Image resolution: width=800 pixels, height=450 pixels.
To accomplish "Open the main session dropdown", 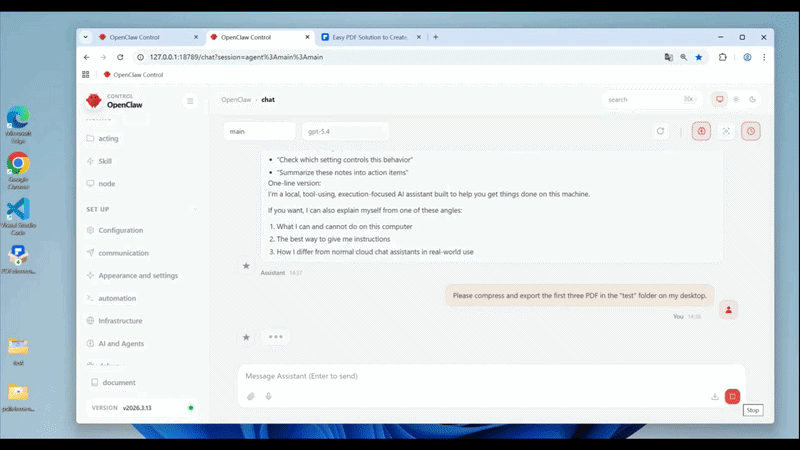I will (x=259, y=131).
